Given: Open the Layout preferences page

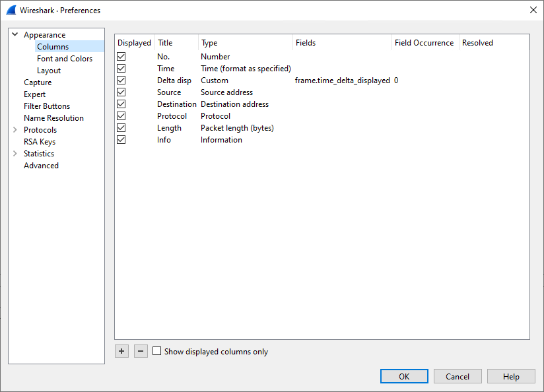Looking at the screenshot, I should pyautogui.click(x=49, y=70).
